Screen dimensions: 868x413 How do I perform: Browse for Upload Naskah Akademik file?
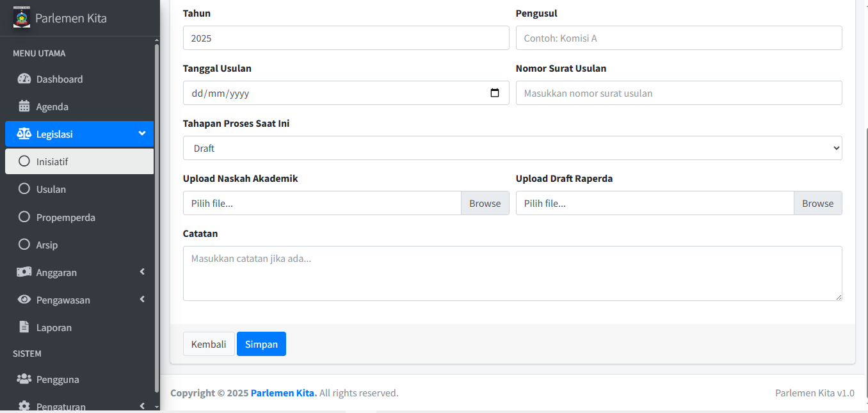tap(485, 203)
